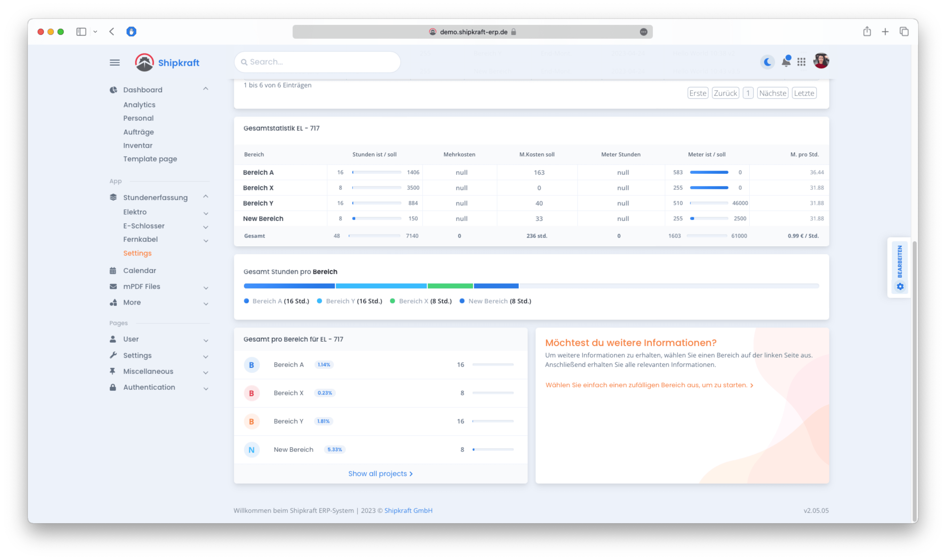The width and height of the screenshot is (946, 560).
Task: Open the Shipkraft GmbH footer link
Action: coord(408,510)
